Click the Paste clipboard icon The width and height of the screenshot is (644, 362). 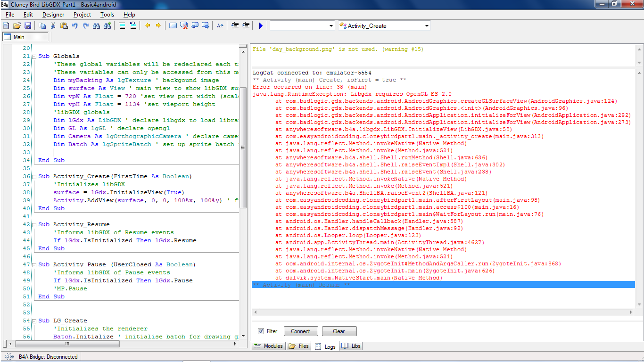[64, 25]
